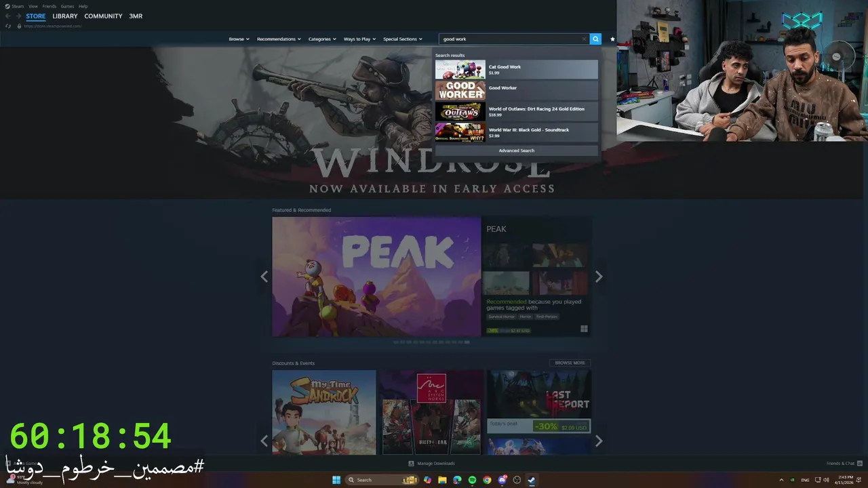This screenshot has height=488, width=868.
Task: Open the Last Report today's deal card
Action: [538, 403]
